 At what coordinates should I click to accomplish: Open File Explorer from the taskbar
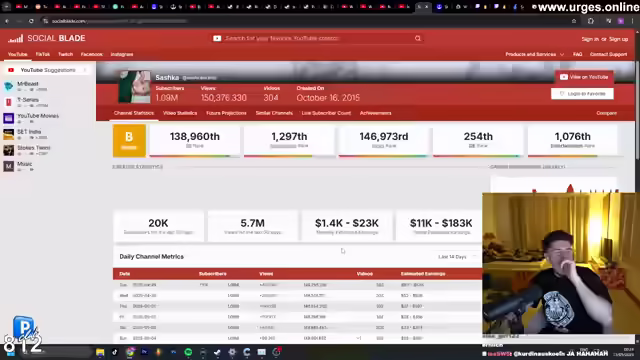[x=100, y=352]
